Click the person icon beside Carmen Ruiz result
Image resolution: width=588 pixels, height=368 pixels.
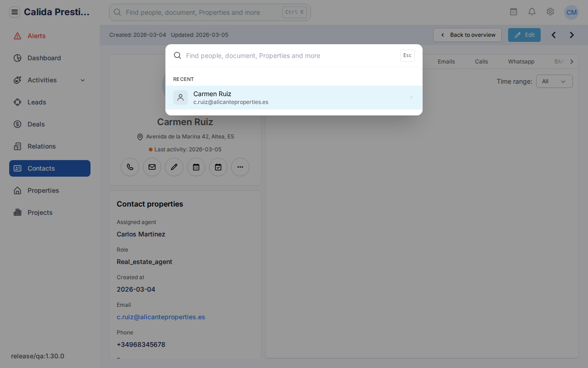(181, 98)
